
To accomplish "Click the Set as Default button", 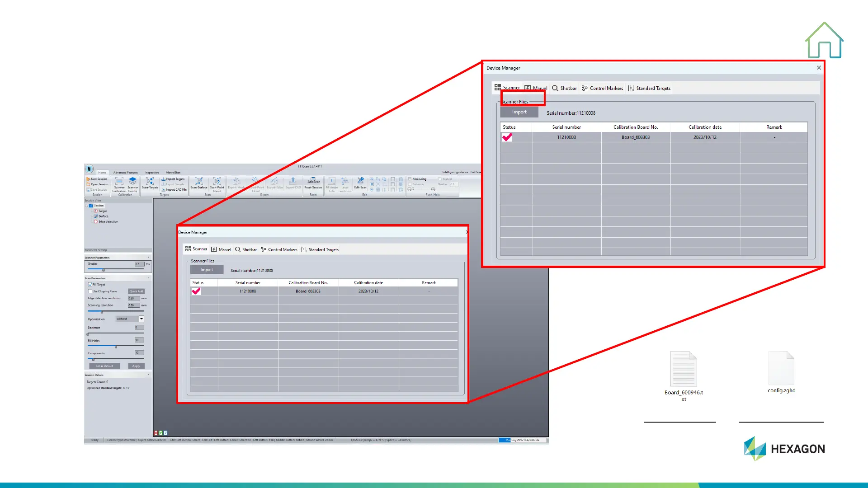I will [104, 366].
